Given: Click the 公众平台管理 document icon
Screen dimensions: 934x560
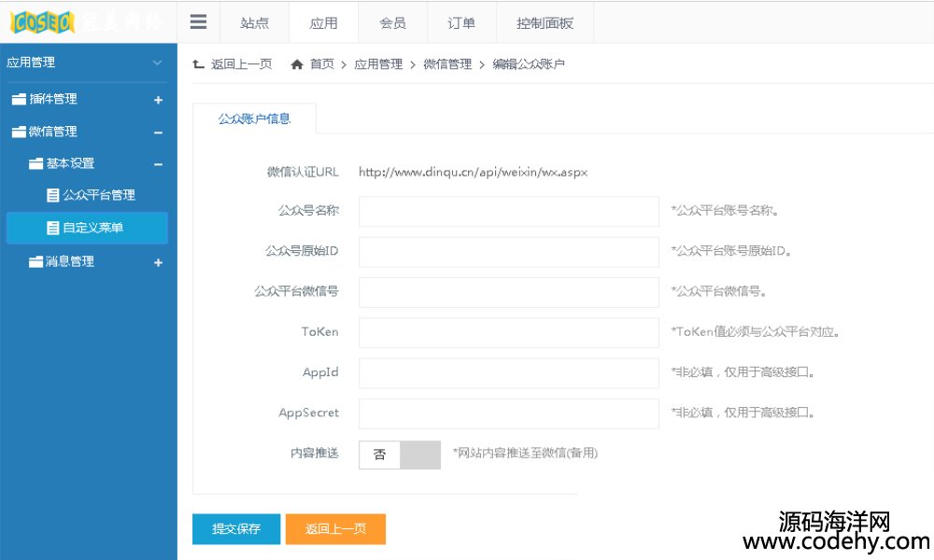Looking at the screenshot, I should tap(53, 195).
